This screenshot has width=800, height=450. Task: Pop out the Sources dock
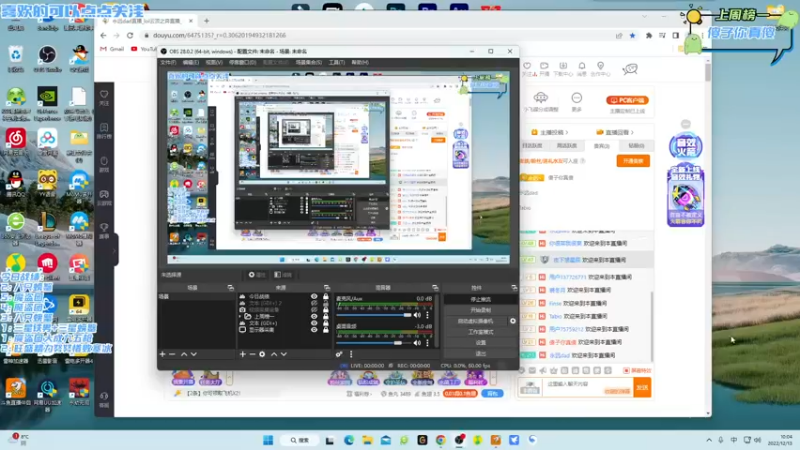327,288
